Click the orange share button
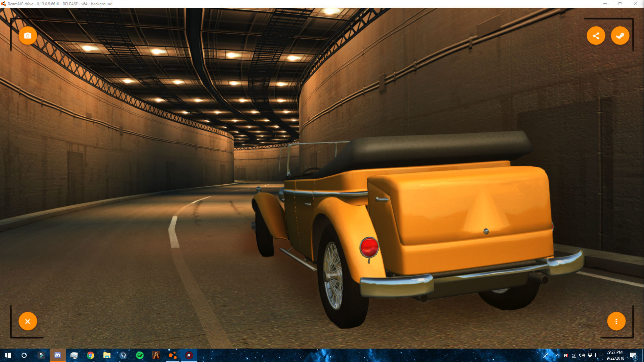Screen dimensions: 644x362 point(596,36)
